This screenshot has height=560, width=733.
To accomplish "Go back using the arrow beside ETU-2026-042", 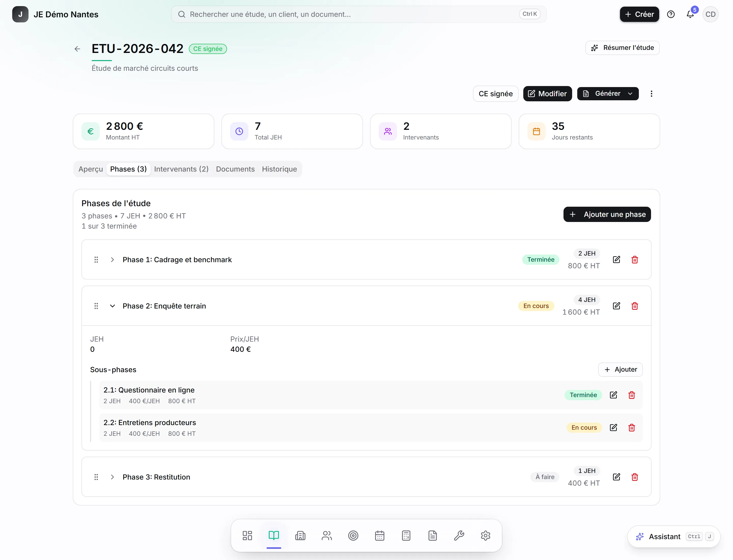I will click(77, 49).
